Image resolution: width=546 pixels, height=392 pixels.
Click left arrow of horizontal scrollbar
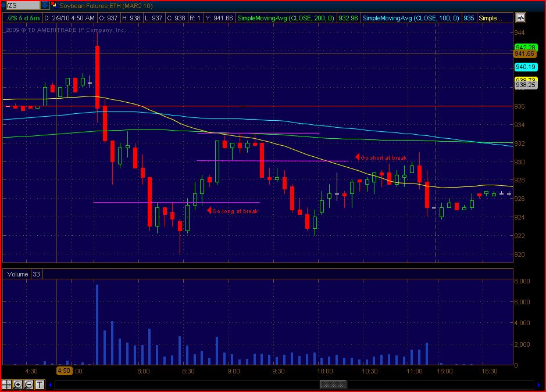point(51,384)
